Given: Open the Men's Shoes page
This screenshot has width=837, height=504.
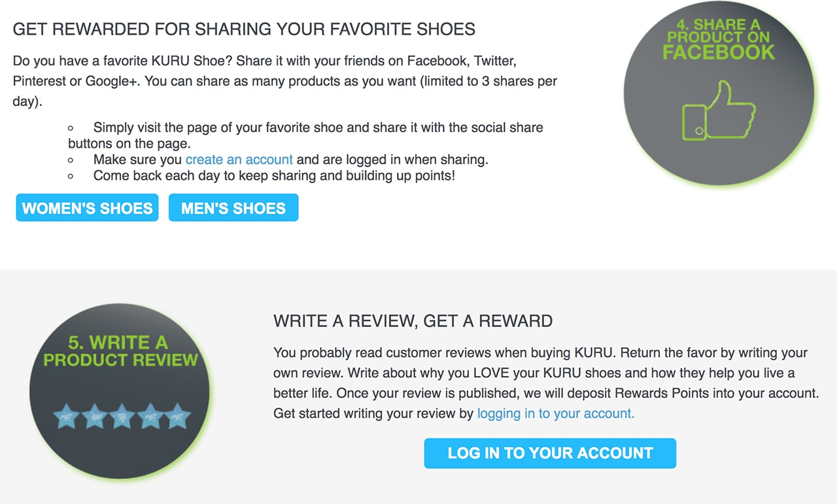Looking at the screenshot, I should 233,208.
